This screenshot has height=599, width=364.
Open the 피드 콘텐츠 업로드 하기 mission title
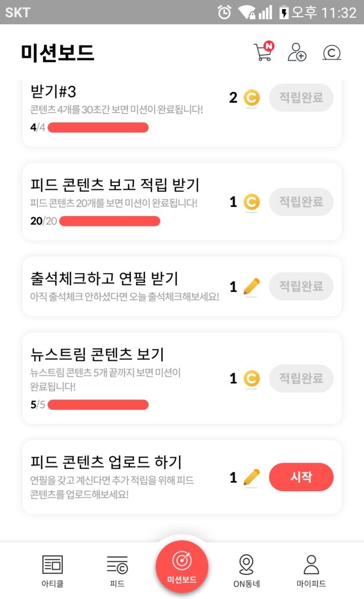coord(106,462)
